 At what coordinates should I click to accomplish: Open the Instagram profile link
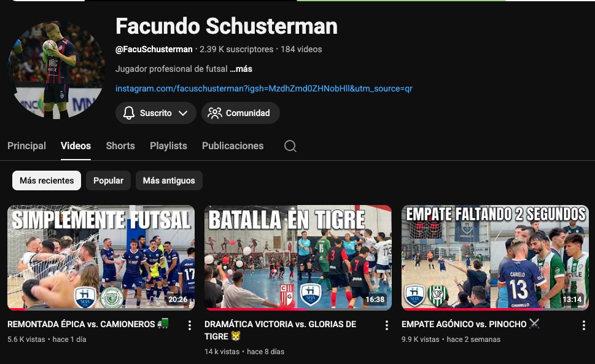tap(263, 89)
